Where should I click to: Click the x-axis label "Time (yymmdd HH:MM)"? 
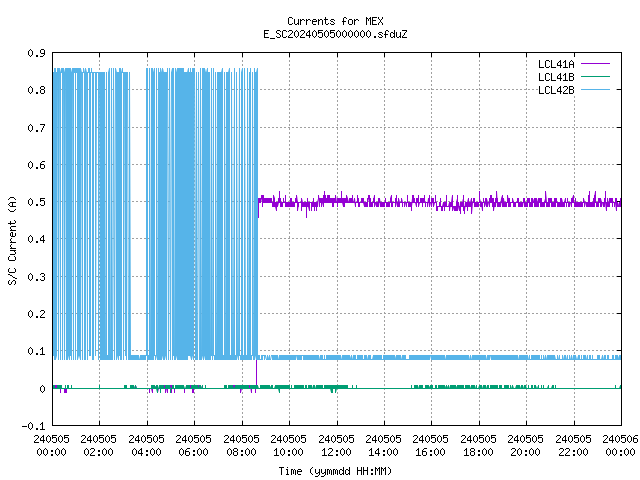coord(335,471)
